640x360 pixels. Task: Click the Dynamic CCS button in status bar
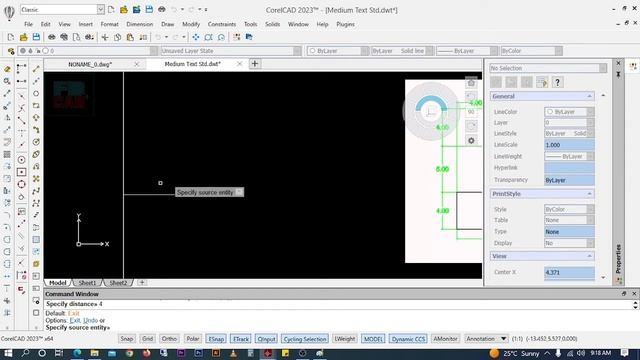pos(408,339)
